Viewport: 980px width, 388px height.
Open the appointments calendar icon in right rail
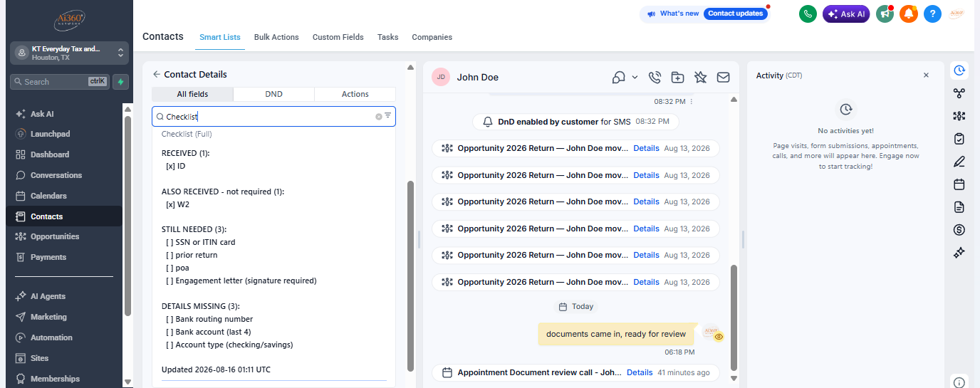(959, 184)
